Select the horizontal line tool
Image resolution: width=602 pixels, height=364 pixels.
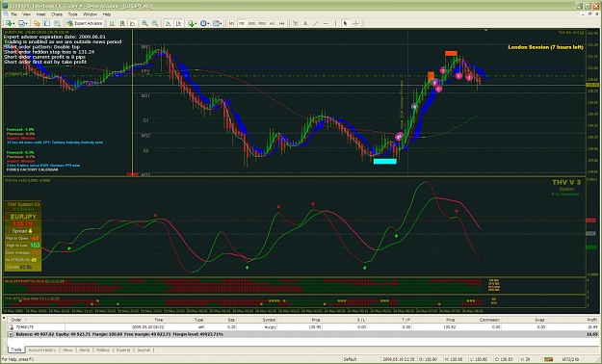pyautogui.click(x=326, y=23)
